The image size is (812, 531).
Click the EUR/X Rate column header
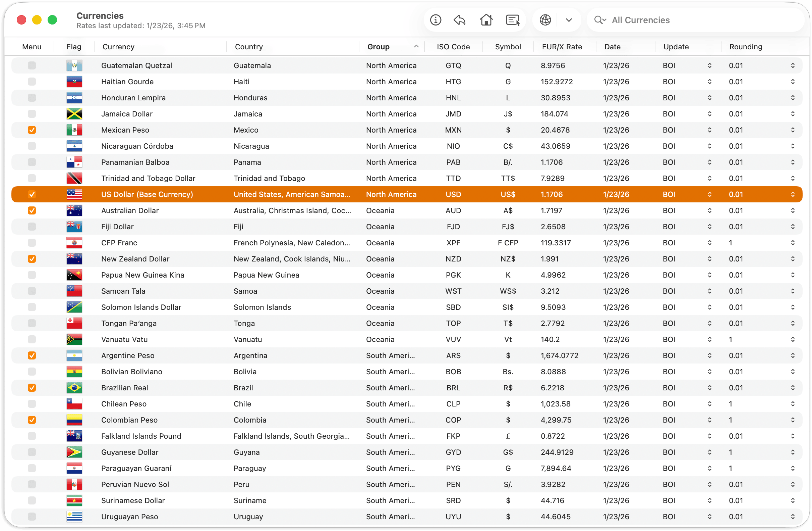(562, 47)
